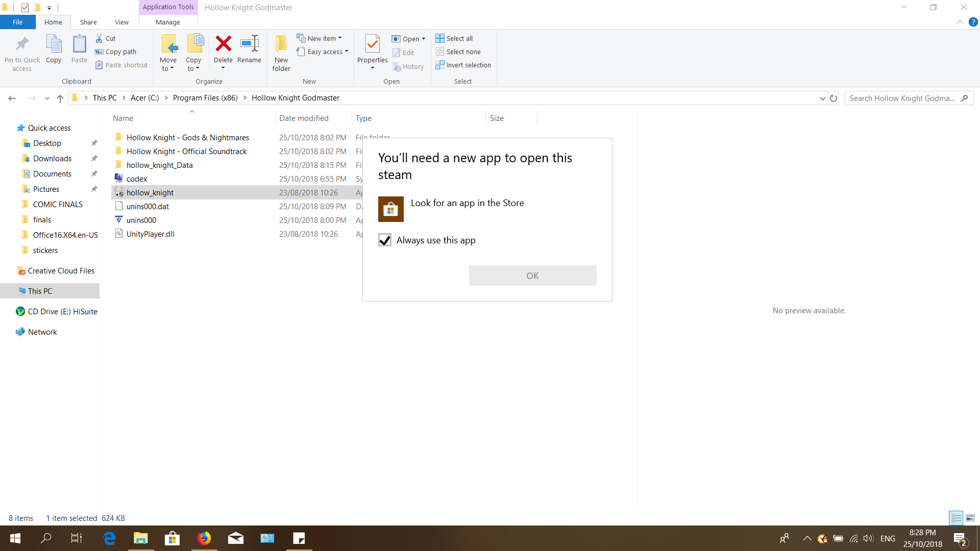Screen dimensions: 980x551
Task: Click the Search Hollow Knight Godmaster field
Action: click(x=902, y=98)
